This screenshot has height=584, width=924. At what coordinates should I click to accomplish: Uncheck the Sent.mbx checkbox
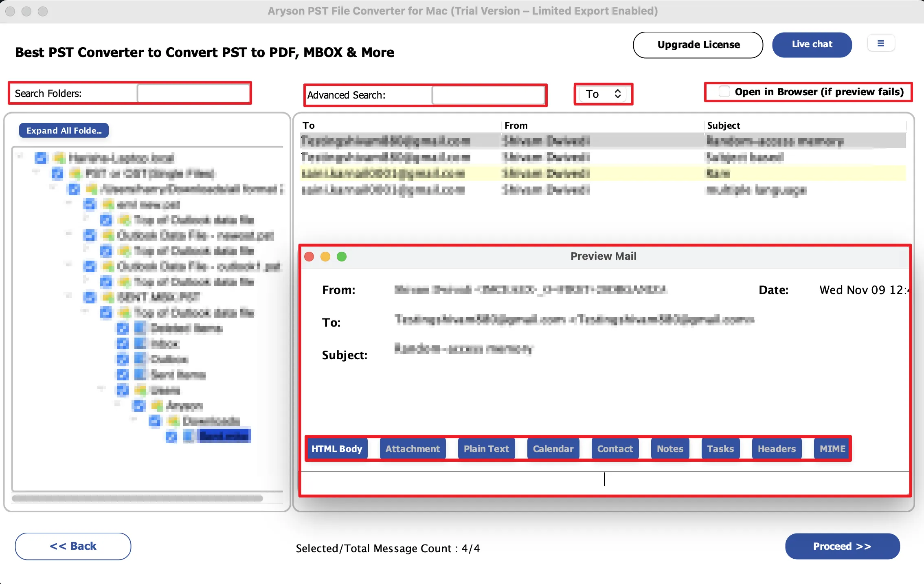coord(171,437)
